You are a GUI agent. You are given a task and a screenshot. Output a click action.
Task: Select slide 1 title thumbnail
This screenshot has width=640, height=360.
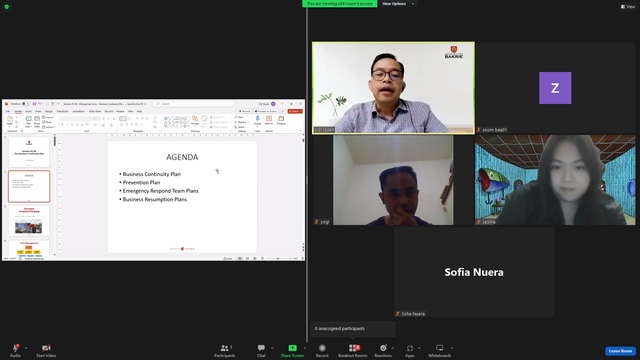click(29, 152)
